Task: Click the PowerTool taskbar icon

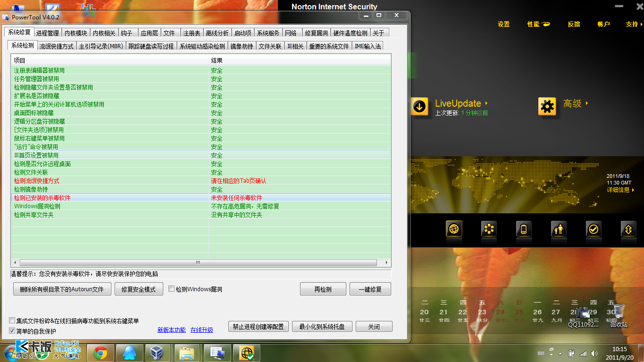Action: (x=217, y=353)
